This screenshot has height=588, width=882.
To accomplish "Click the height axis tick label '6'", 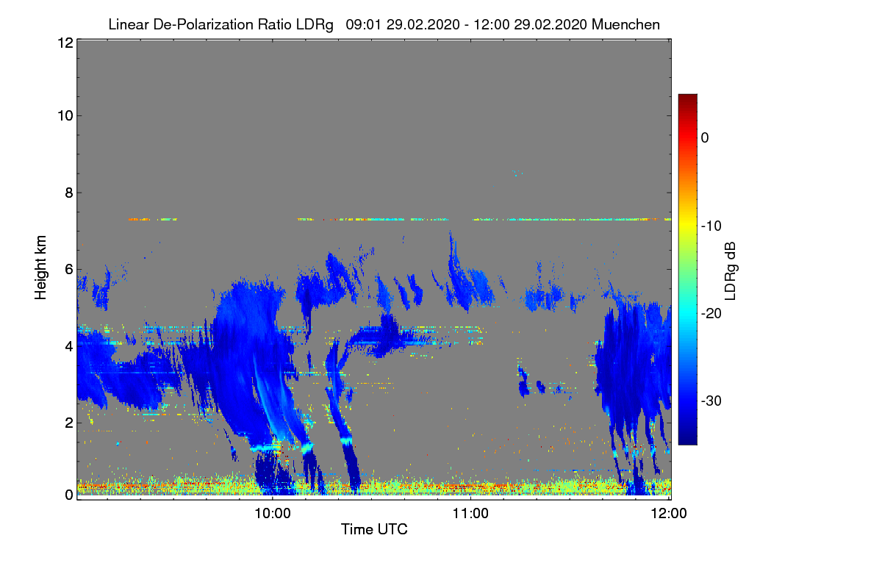I will click(68, 269).
